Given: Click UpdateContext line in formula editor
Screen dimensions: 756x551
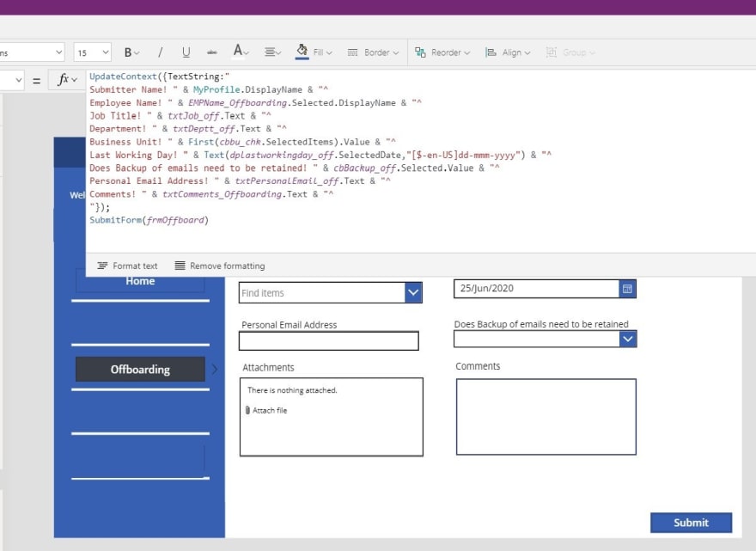Looking at the screenshot, I should 160,77.
